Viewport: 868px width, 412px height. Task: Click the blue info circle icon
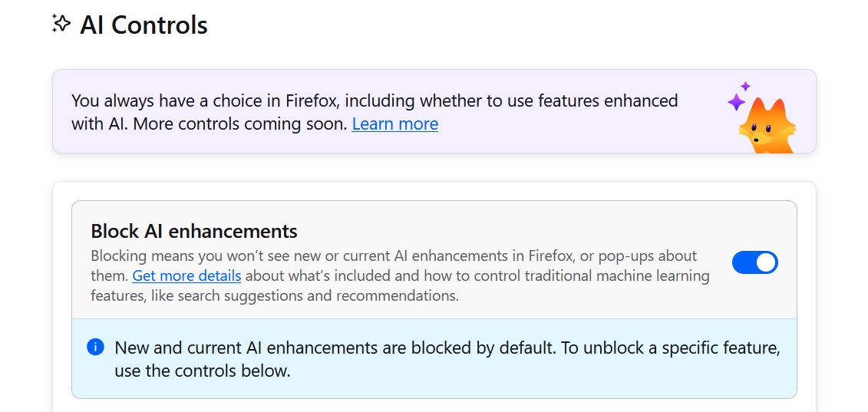[x=95, y=348]
